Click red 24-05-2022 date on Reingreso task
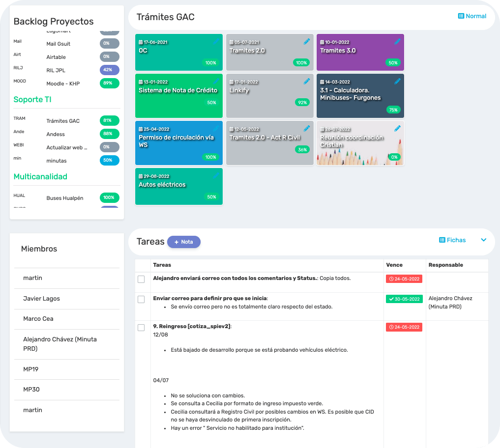This screenshot has width=500, height=448. pyautogui.click(x=404, y=327)
